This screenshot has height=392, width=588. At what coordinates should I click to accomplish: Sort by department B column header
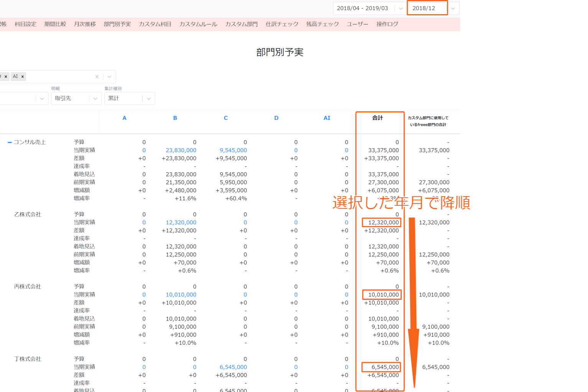click(175, 118)
